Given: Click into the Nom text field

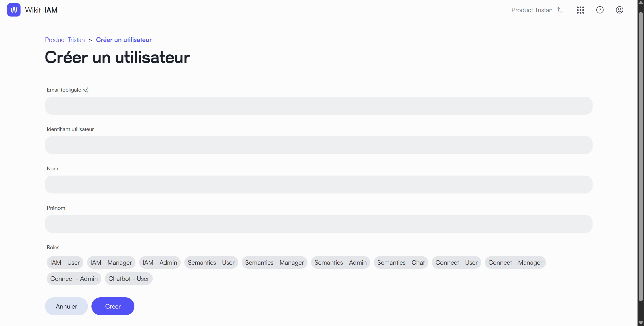Looking at the screenshot, I should point(318,184).
